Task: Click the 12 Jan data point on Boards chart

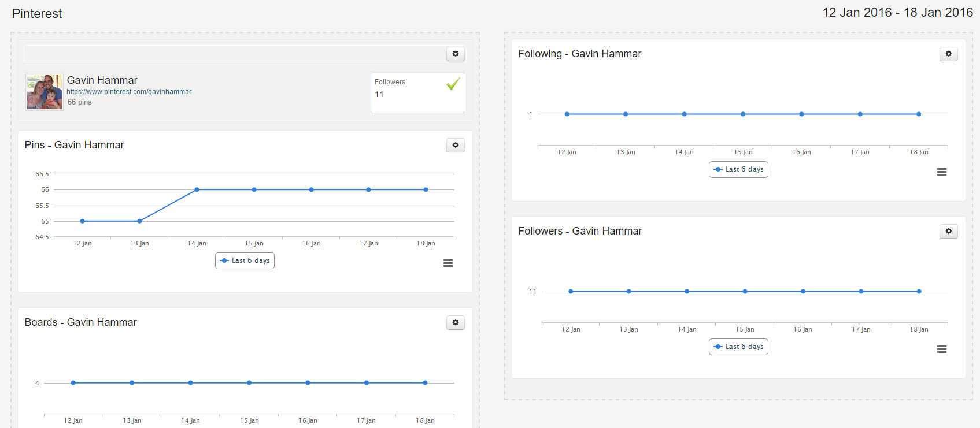Action: pos(73,383)
